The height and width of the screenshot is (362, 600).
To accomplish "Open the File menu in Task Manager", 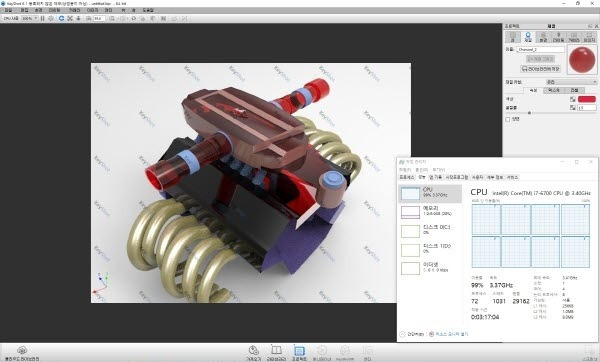I will [405, 170].
